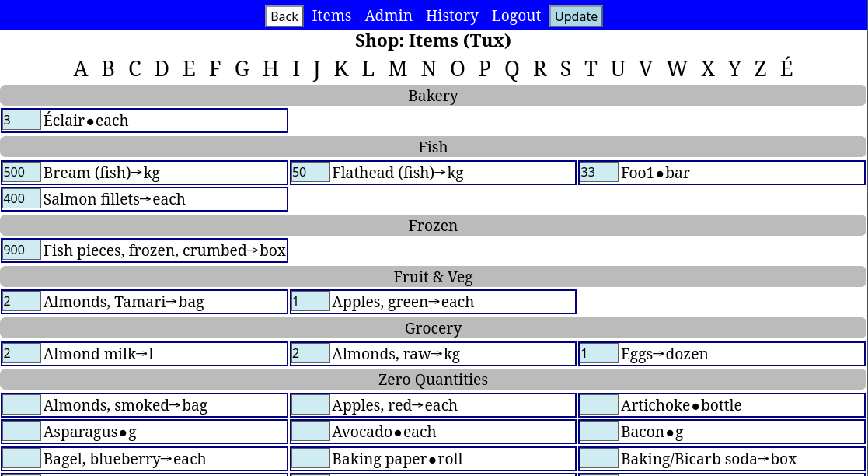868x476 pixels.
Task: Log out using the Logout link
Action: (x=516, y=16)
